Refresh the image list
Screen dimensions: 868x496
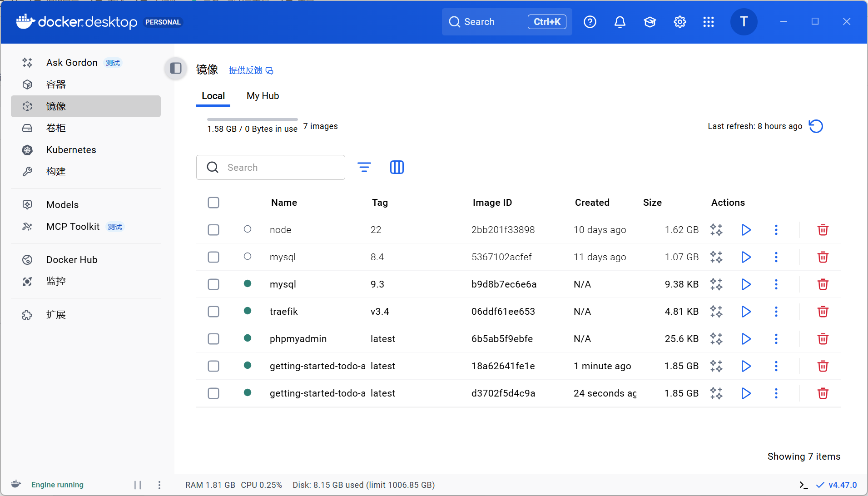coord(816,126)
